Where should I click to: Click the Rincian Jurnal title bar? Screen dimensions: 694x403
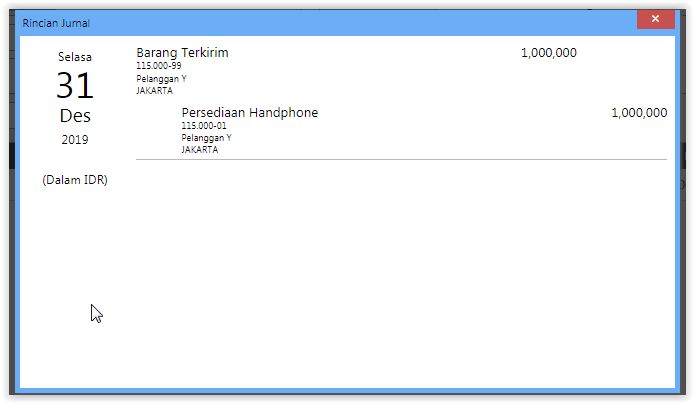pyautogui.click(x=300, y=22)
